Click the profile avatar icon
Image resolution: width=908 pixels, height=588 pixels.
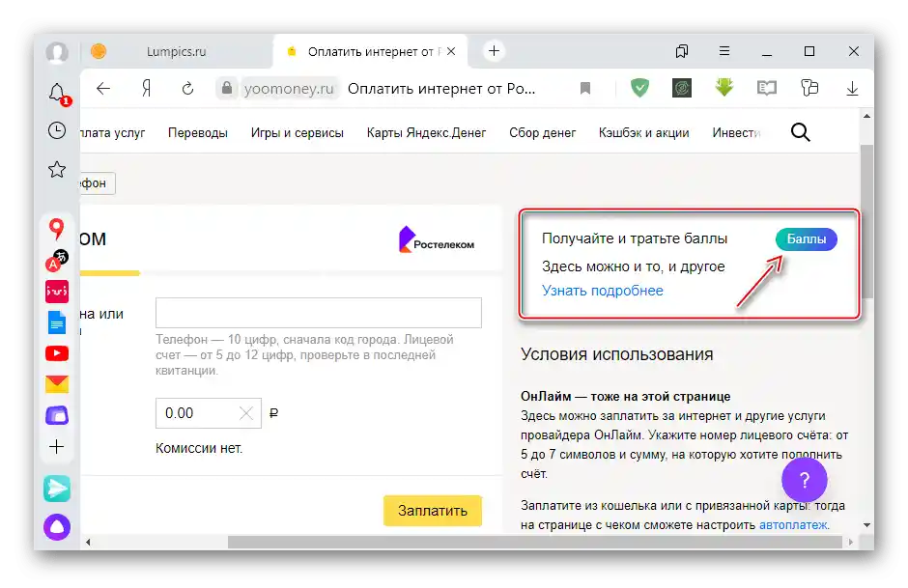coord(57,51)
